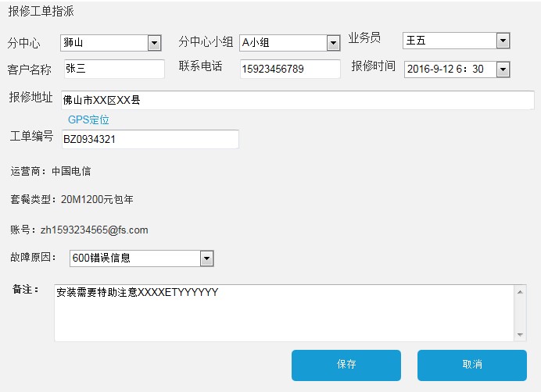Click the 业务员 label
This screenshot has width=541, height=392.
364,38
